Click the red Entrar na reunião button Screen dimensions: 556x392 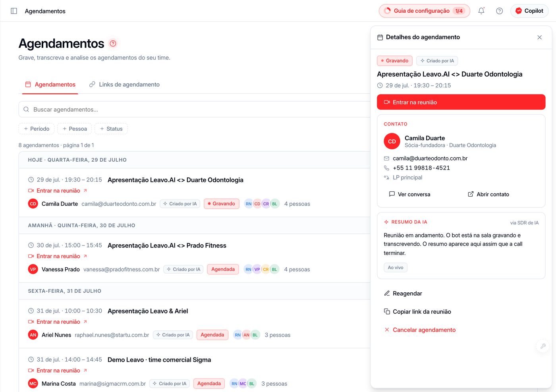[461, 102]
